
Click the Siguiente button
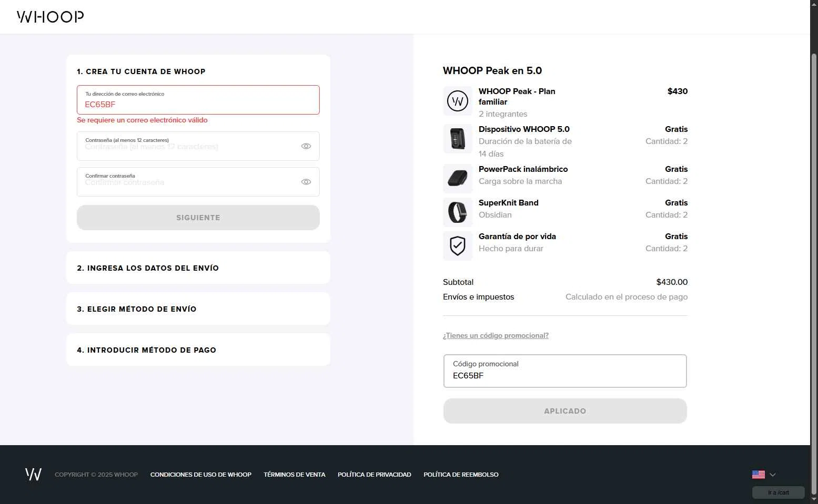(198, 218)
